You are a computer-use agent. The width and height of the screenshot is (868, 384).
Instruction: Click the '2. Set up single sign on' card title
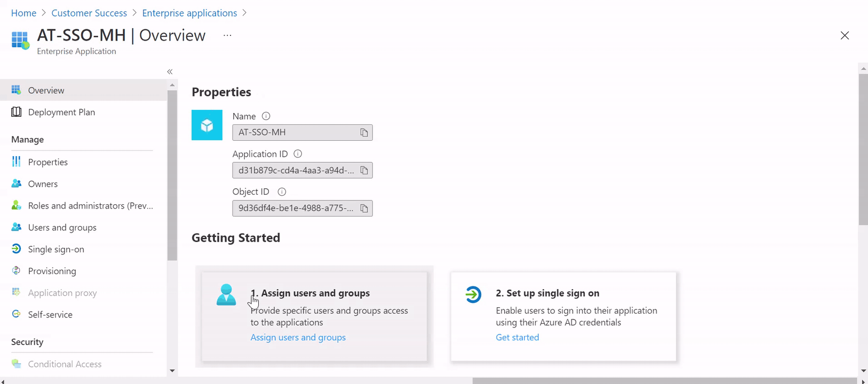(547, 293)
